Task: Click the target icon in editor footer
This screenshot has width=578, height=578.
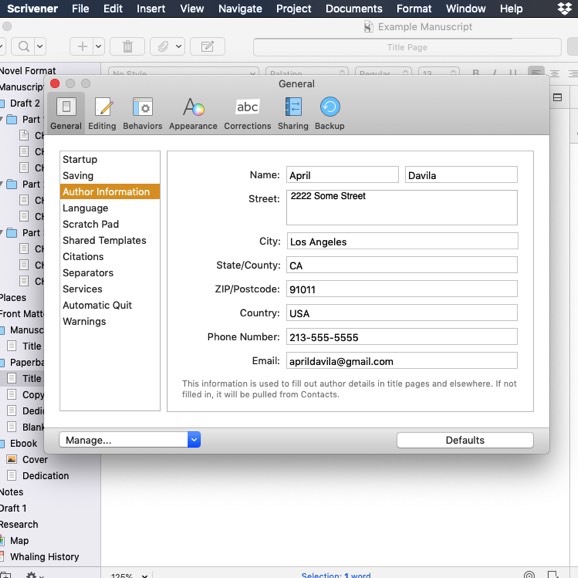Action: [529, 575]
